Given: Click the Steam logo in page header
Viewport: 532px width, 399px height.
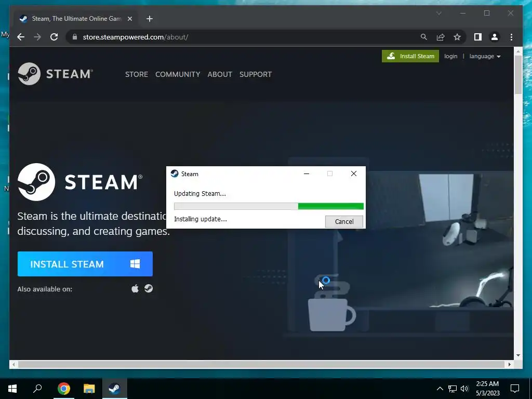Looking at the screenshot, I should 55,74.
